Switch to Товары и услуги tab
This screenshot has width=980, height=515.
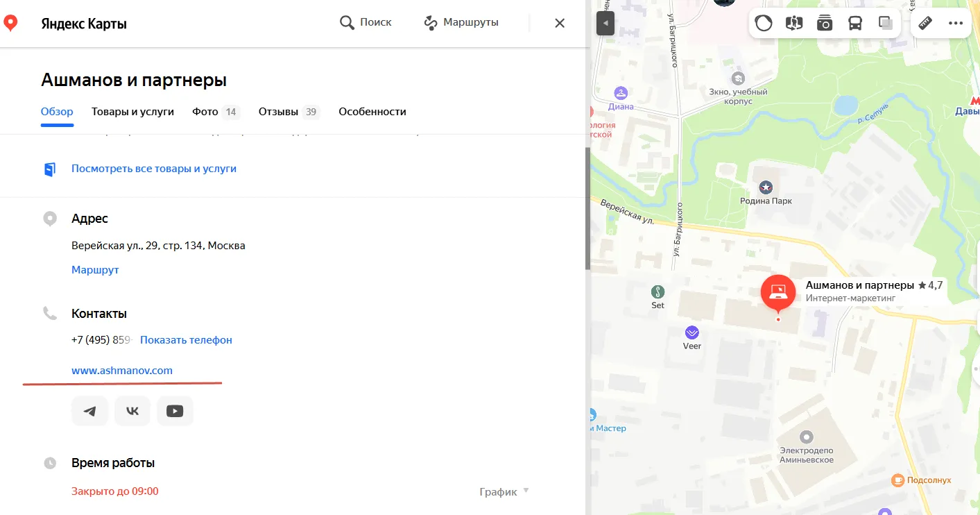coord(132,112)
